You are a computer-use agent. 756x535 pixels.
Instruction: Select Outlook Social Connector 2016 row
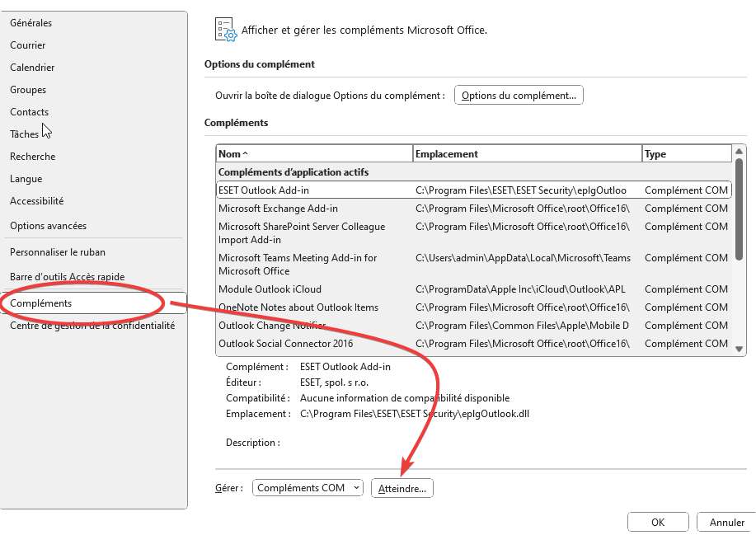[x=474, y=344]
